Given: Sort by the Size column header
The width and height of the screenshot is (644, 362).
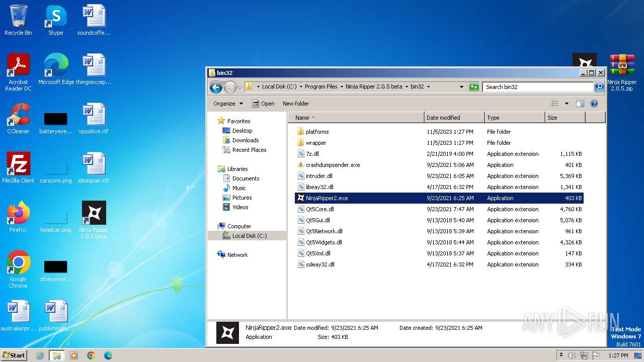Looking at the screenshot, I should pos(565,118).
